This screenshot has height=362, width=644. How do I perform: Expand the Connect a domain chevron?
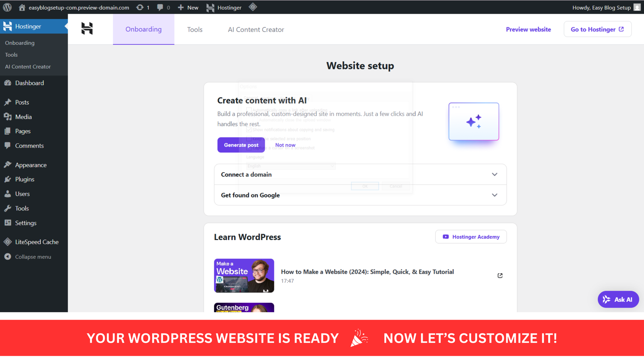click(495, 175)
